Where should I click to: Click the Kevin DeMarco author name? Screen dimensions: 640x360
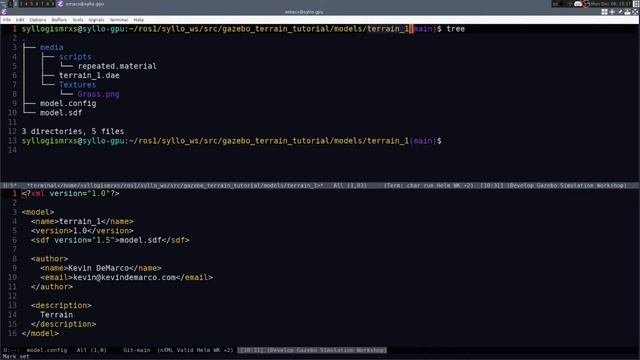(x=98, y=269)
